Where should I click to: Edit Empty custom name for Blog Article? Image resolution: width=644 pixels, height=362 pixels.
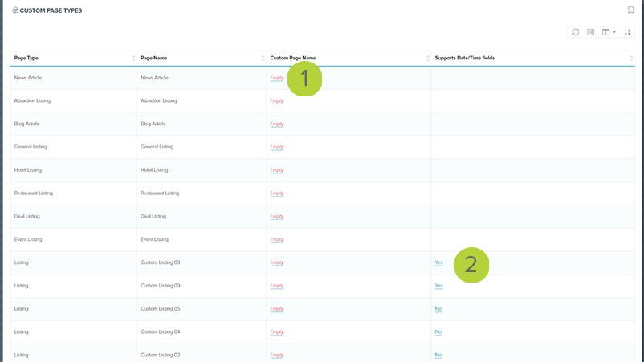[x=276, y=124]
